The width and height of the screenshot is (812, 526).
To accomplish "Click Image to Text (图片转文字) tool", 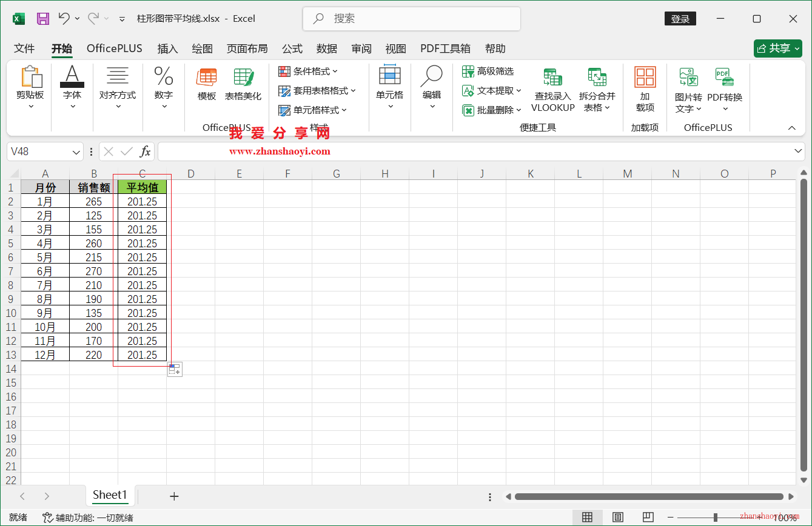I will tap(688, 90).
